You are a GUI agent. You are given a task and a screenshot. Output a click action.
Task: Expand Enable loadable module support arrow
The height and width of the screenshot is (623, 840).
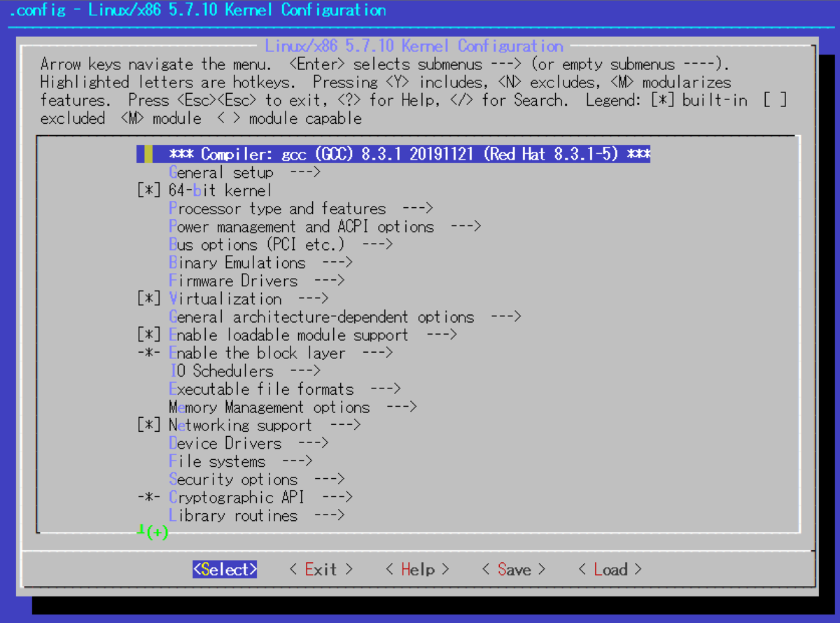[x=442, y=335]
